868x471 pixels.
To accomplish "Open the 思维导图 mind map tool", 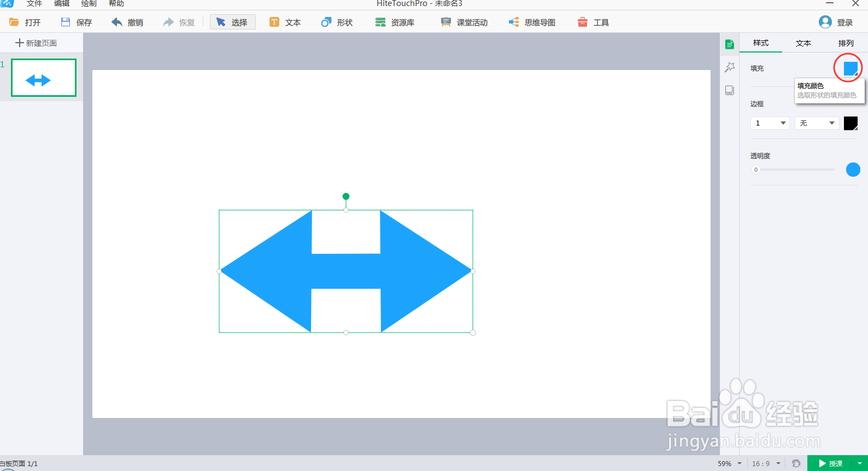I will (532, 22).
